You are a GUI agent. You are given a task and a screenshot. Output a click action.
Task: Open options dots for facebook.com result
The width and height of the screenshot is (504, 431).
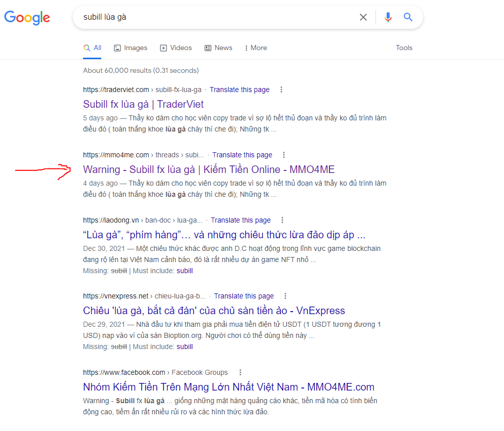point(240,372)
